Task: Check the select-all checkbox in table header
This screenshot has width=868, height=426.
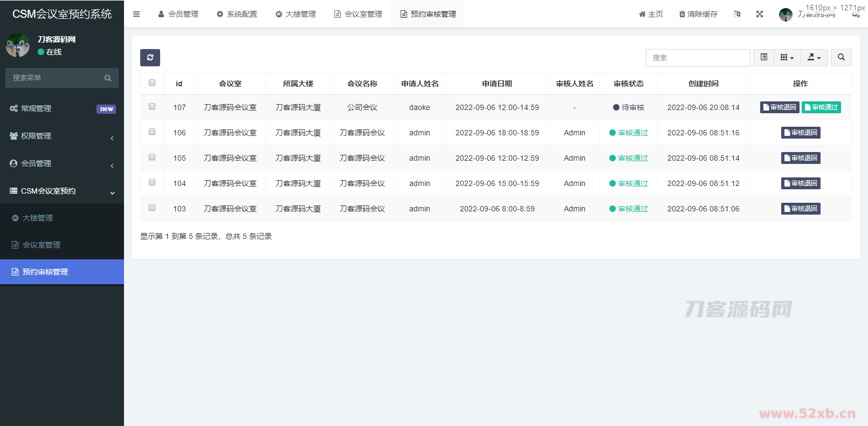Action: pos(152,83)
